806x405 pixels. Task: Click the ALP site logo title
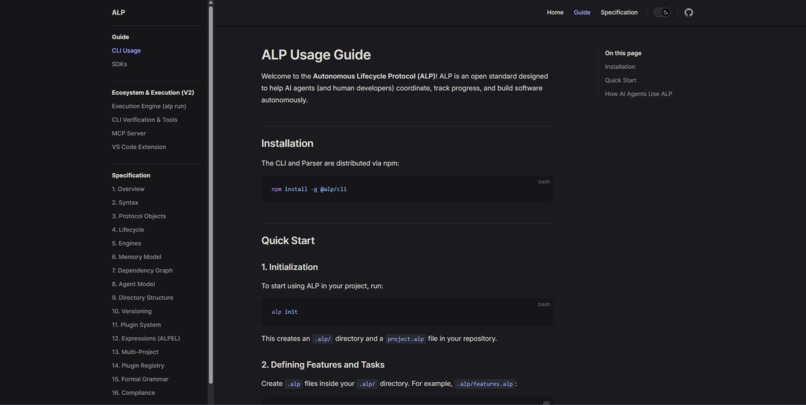coord(118,12)
